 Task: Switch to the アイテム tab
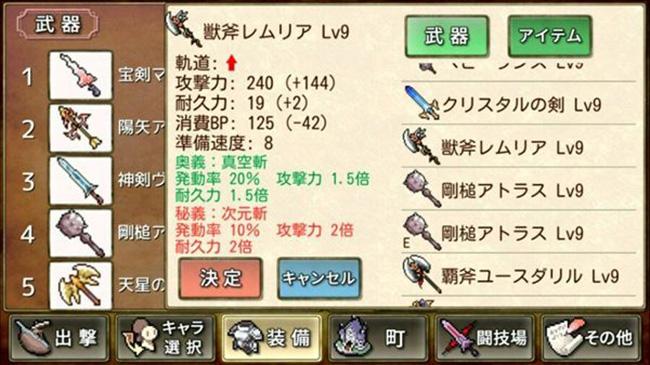click(550, 36)
